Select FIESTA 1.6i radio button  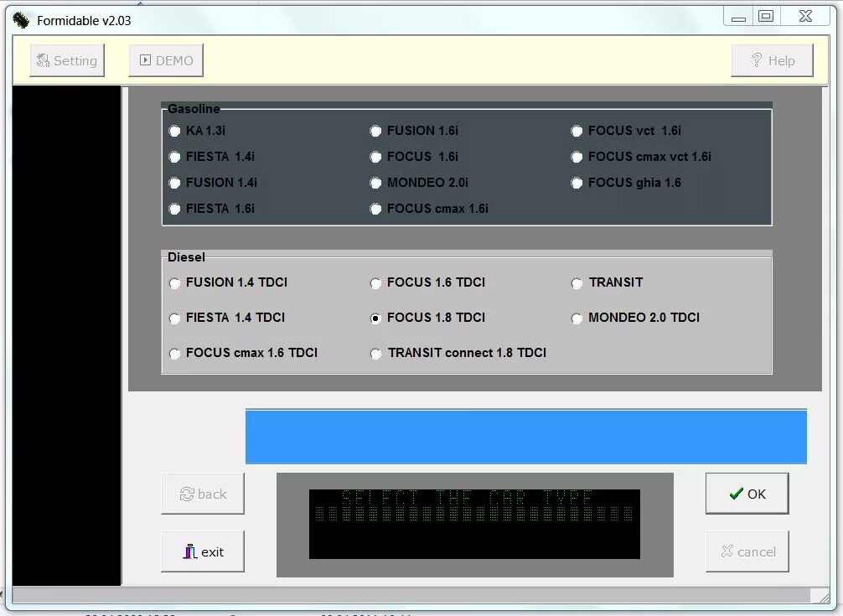pyautogui.click(x=175, y=209)
